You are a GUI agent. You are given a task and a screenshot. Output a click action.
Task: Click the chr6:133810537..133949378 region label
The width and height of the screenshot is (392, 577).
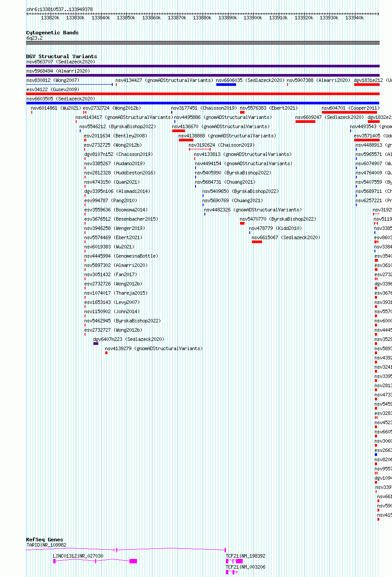click(x=59, y=9)
